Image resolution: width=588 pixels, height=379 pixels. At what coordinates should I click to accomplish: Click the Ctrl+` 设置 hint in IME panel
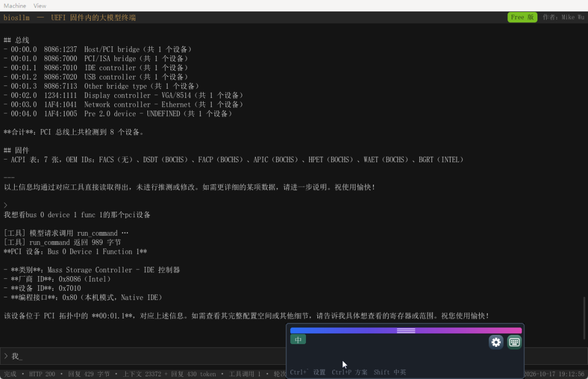tap(308, 372)
